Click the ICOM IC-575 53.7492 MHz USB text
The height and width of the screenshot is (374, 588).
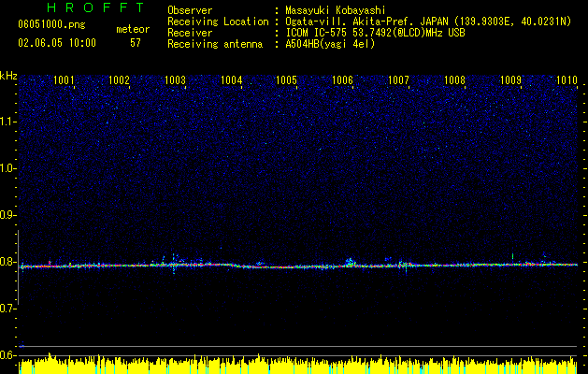coord(375,33)
